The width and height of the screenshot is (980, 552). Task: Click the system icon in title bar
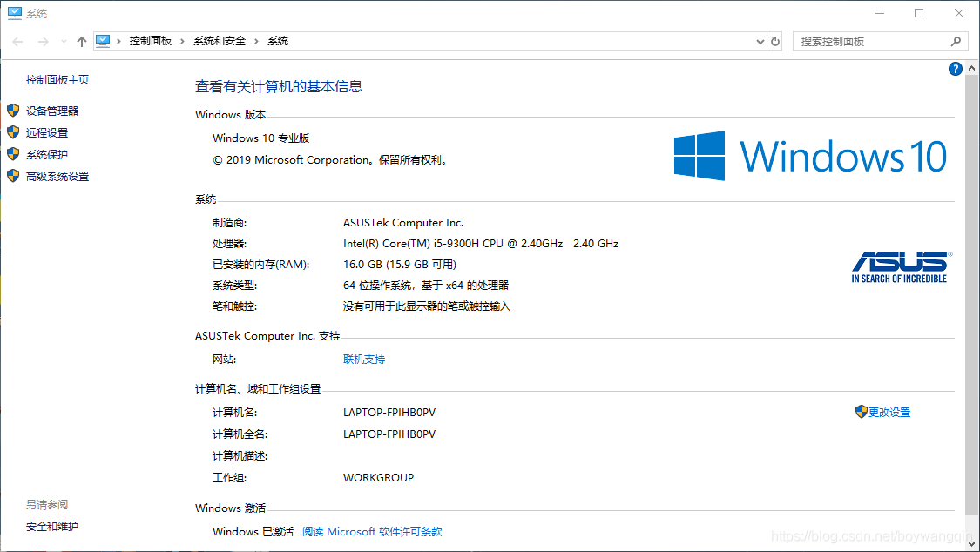[x=15, y=13]
